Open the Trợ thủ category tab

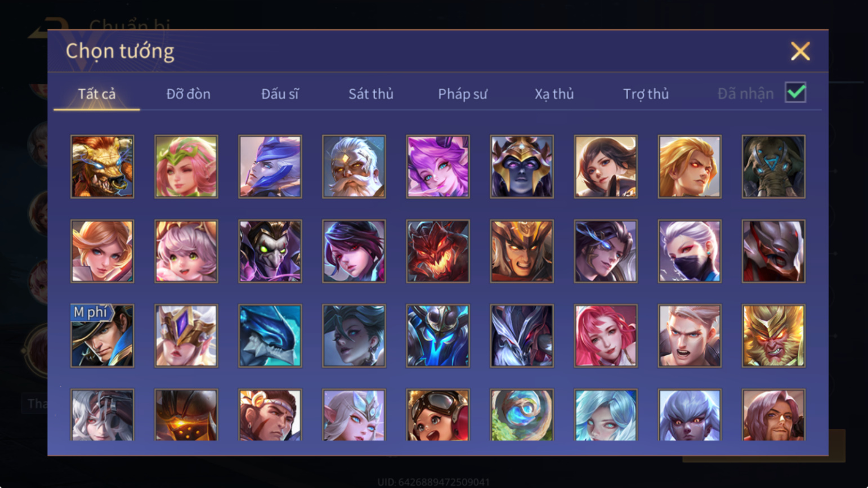pyautogui.click(x=646, y=94)
